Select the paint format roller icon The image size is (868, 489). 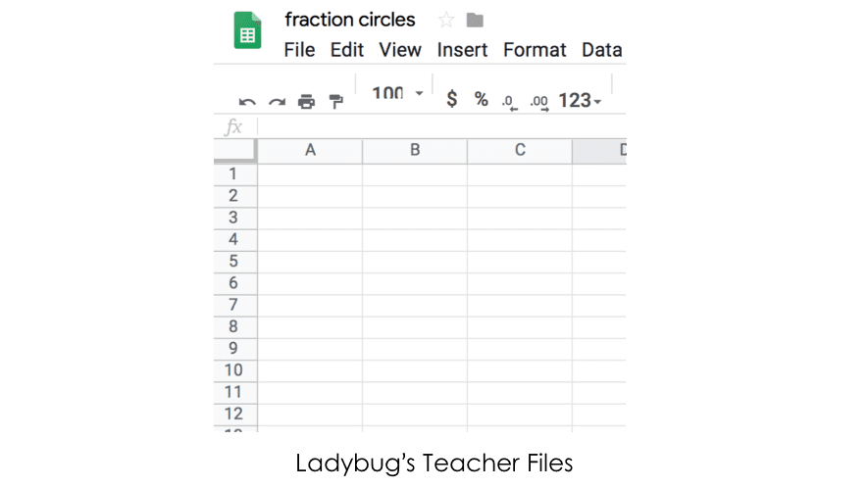pos(335,102)
